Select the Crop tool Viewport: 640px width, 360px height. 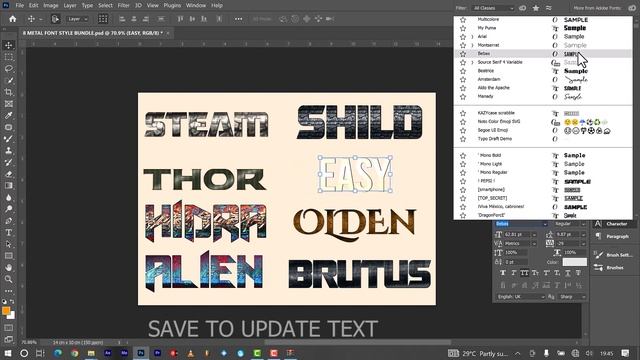(x=9, y=92)
